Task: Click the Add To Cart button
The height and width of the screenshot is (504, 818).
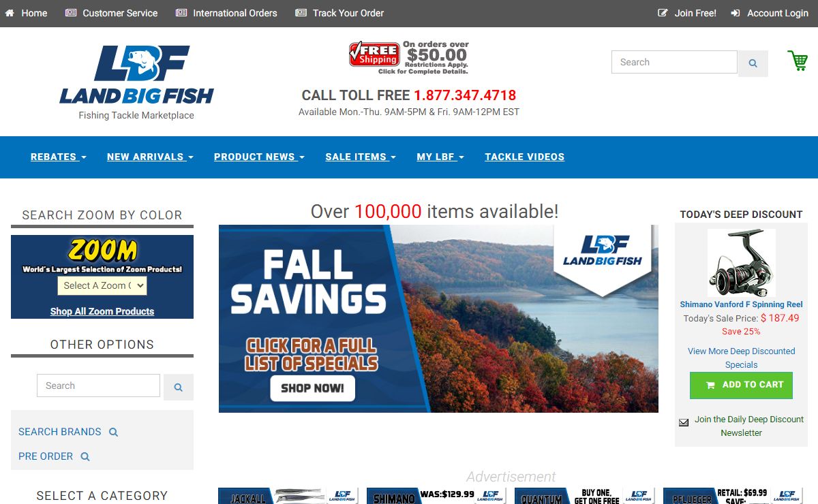Action: [741, 385]
